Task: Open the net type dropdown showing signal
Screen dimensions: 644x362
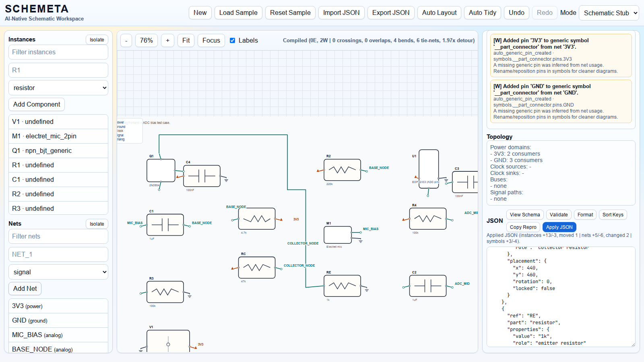Action: click(x=58, y=272)
